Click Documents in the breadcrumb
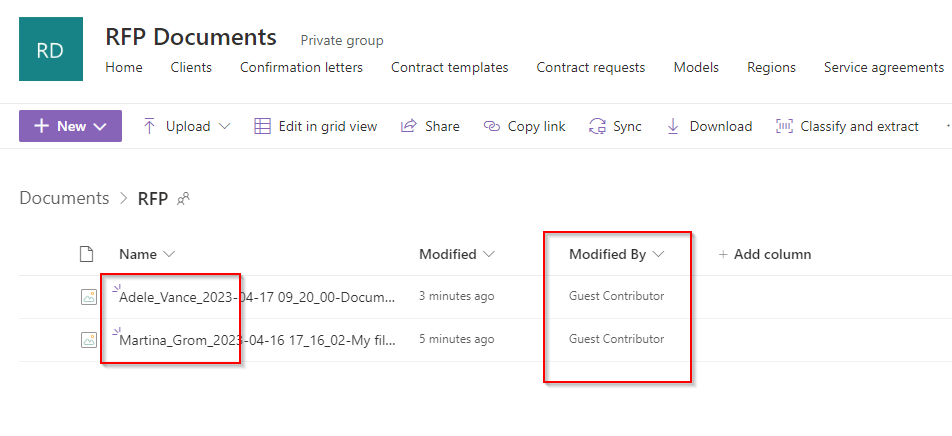The height and width of the screenshot is (436, 952). tap(64, 198)
